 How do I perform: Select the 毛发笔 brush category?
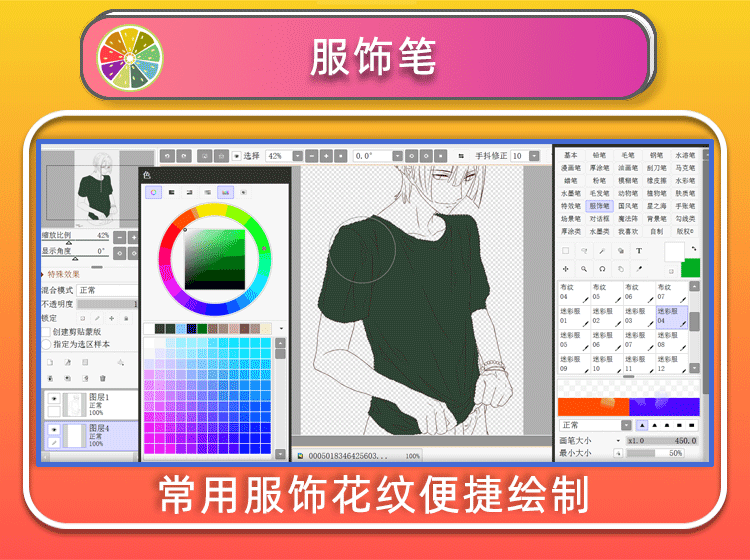(599, 193)
